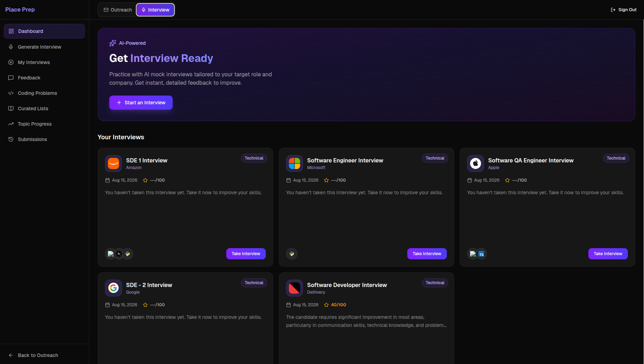Viewport: 644px width, 364px height.
Task: Take the Microsoft Software Engineer interview
Action: point(427,254)
